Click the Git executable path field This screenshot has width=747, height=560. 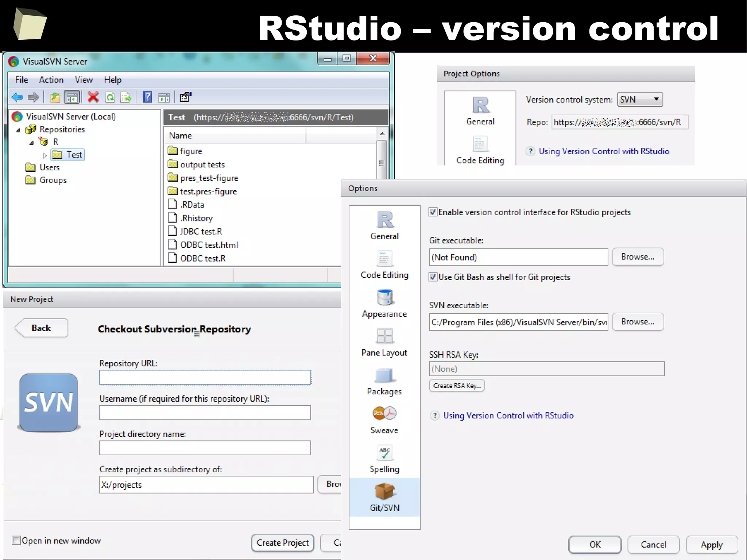click(x=518, y=257)
